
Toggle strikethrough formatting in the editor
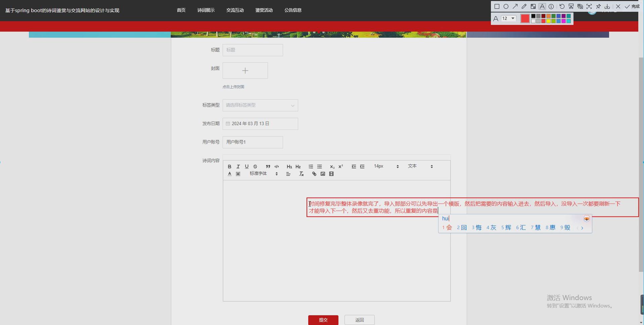coord(255,167)
